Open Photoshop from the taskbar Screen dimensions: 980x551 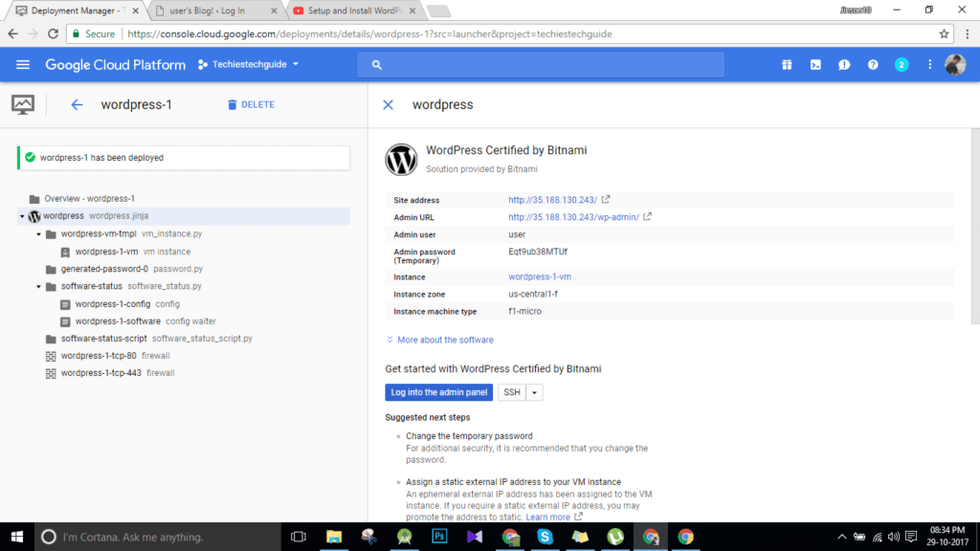(x=439, y=537)
